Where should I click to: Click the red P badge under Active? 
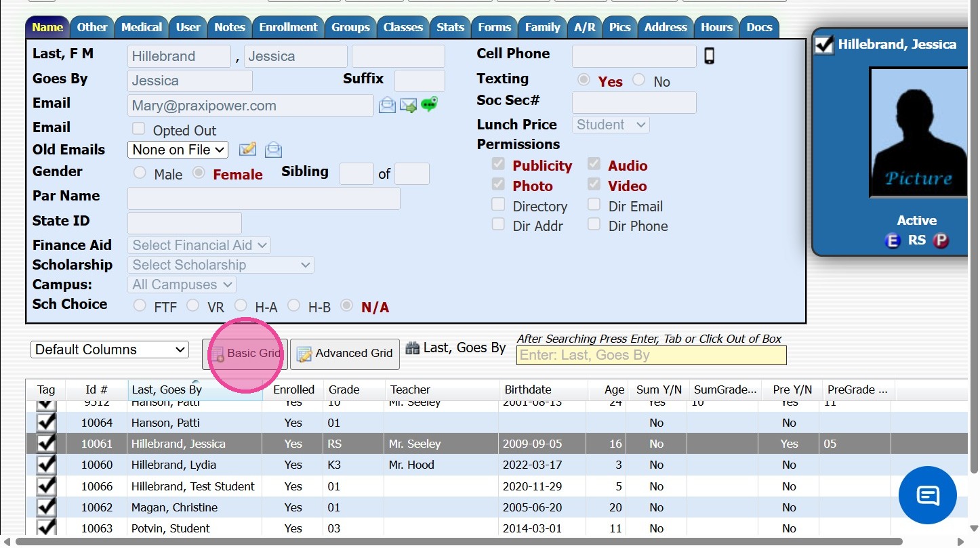(941, 240)
